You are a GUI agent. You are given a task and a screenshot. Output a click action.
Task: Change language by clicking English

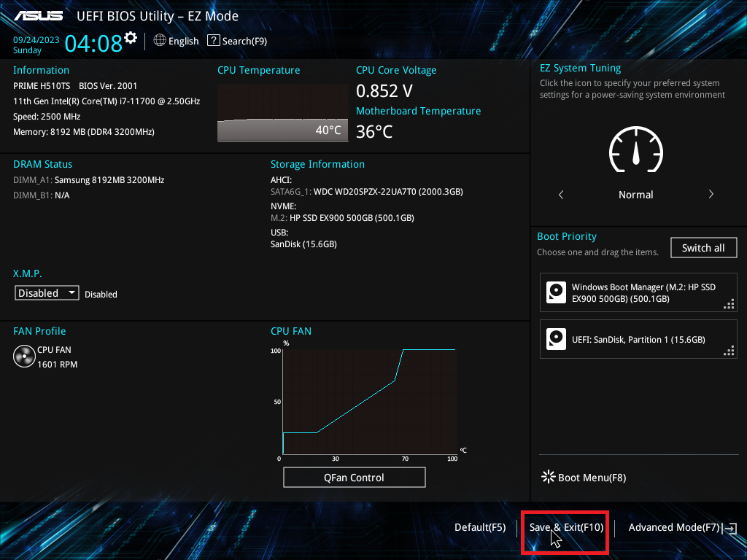[183, 41]
